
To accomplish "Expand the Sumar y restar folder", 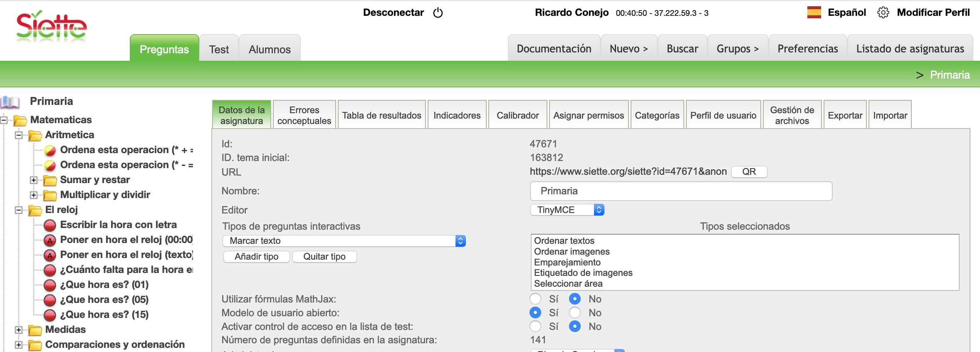I will 34,180.
